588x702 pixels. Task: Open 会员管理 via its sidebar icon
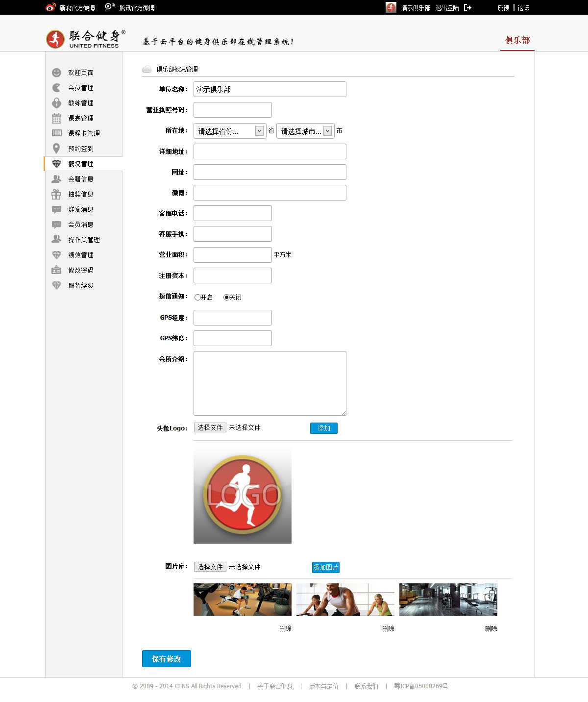pyautogui.click(x=56, y=88)
